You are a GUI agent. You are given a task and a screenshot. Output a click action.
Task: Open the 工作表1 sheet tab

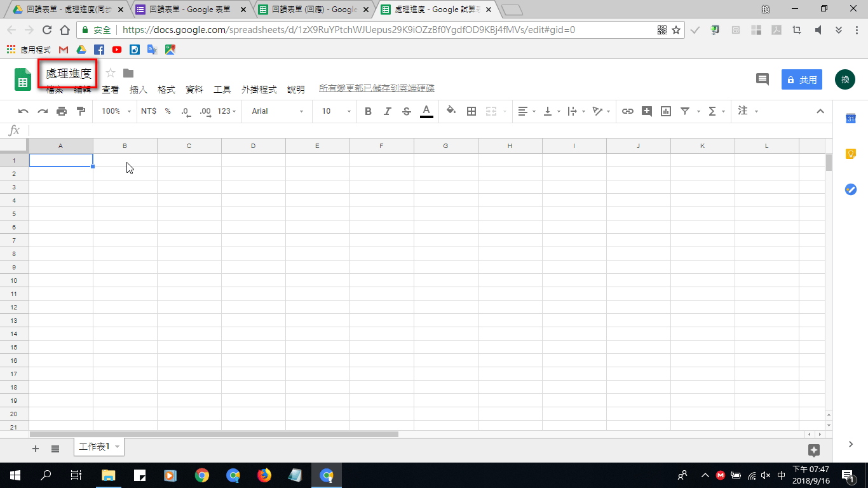click(94, 447)
